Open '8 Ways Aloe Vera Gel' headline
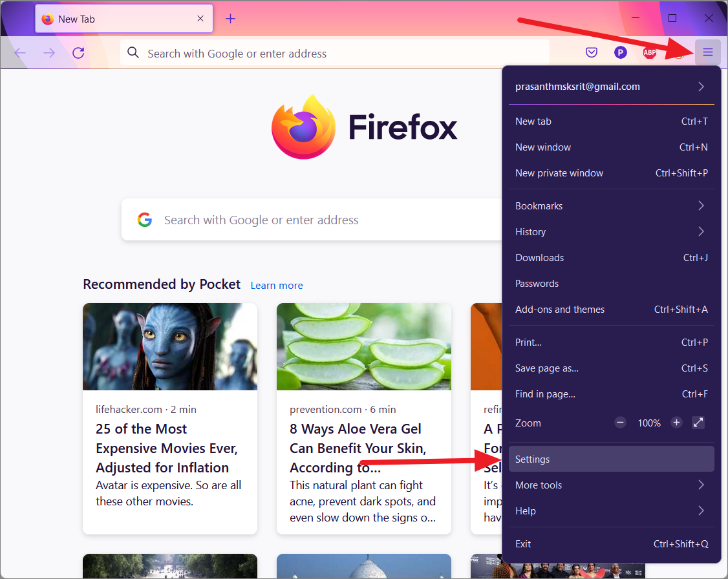Viewport: 728px width, 579px height. (358, 448)
